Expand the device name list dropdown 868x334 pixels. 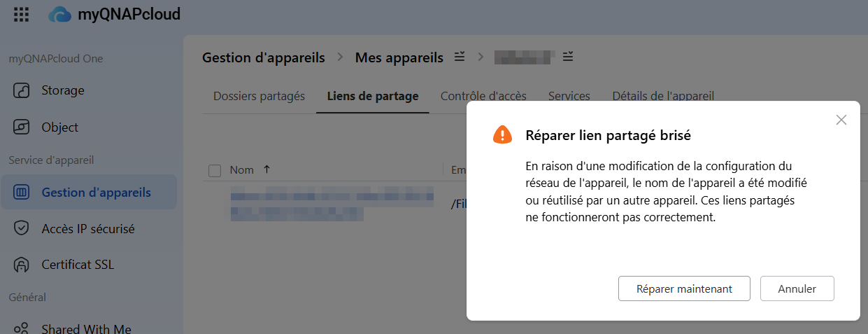point(568,57)
